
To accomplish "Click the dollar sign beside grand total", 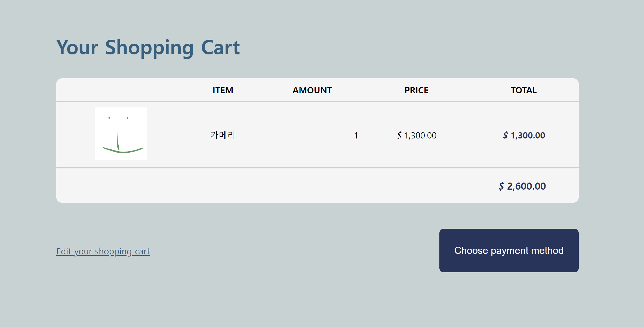I will [x=501, y=186].
